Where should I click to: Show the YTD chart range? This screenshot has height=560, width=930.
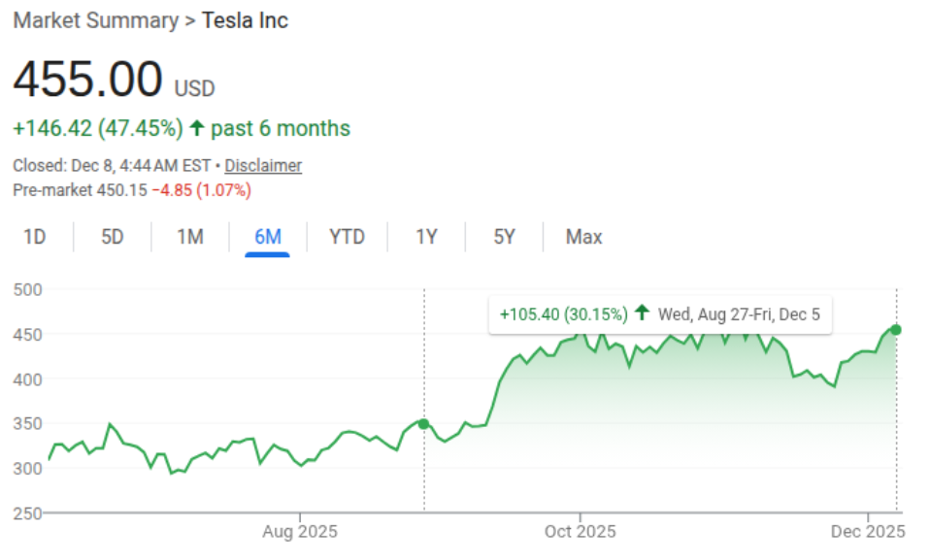coord(347,237)
